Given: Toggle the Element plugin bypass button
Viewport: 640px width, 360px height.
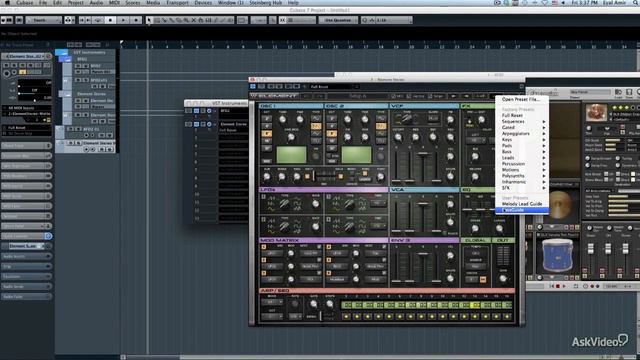Looking at the screenshot, I should [253, 87].
